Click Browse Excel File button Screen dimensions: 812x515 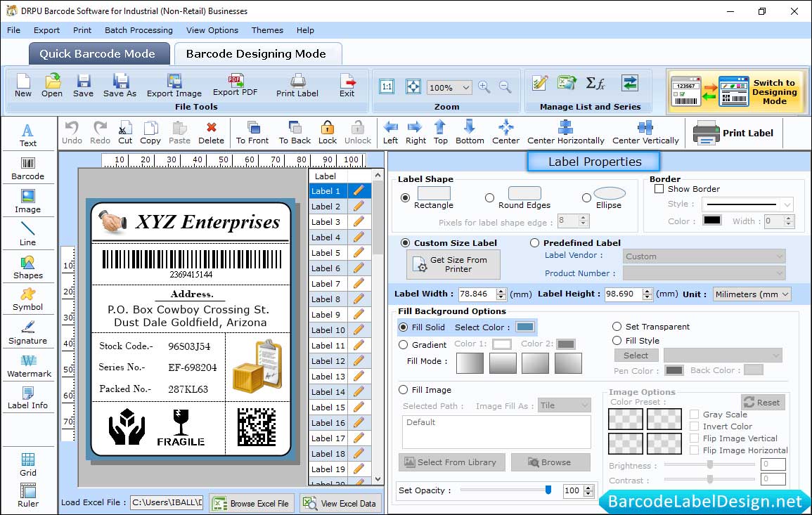click(252, 503)
